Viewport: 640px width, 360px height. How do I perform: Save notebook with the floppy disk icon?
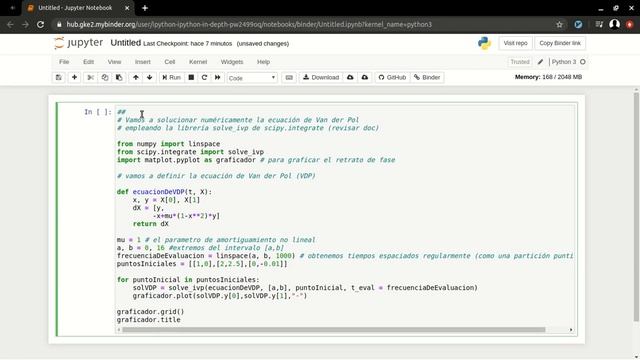[59, 78]
